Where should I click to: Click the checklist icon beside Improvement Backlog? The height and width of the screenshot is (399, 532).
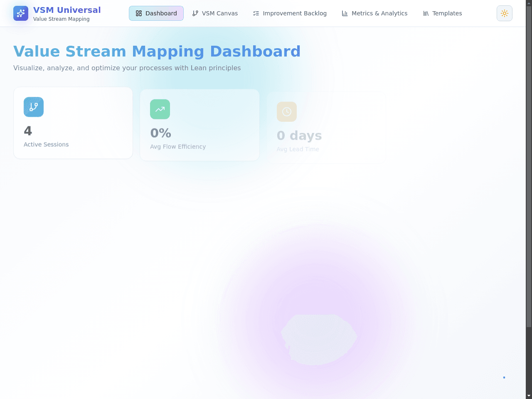click(x=256, y=13)
